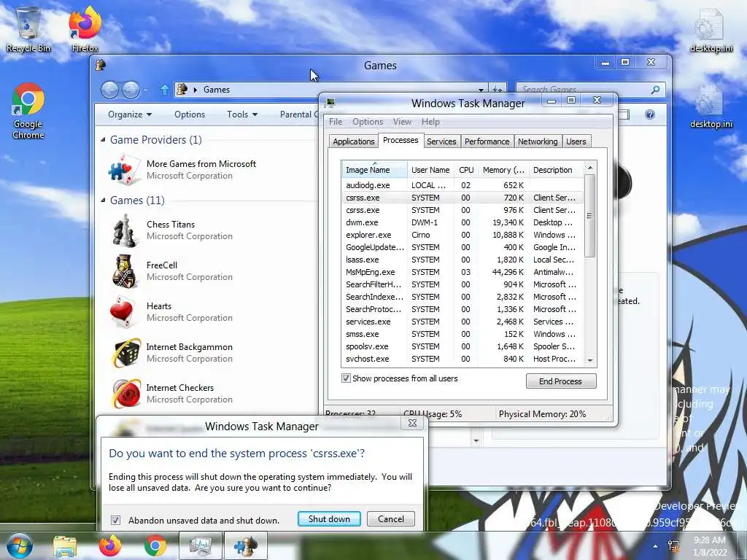Open the File menu in Task Manager
This screenshot has height=560, width=747.
pos(336,122)
